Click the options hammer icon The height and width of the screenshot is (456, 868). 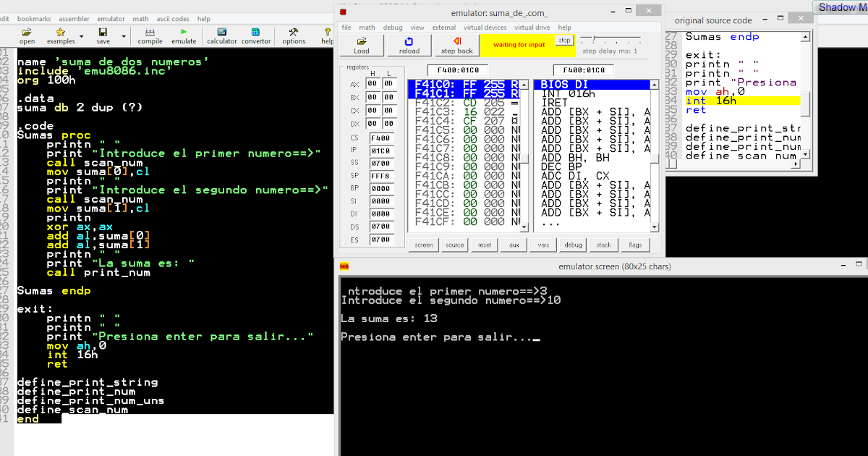[x=293, y=33]
